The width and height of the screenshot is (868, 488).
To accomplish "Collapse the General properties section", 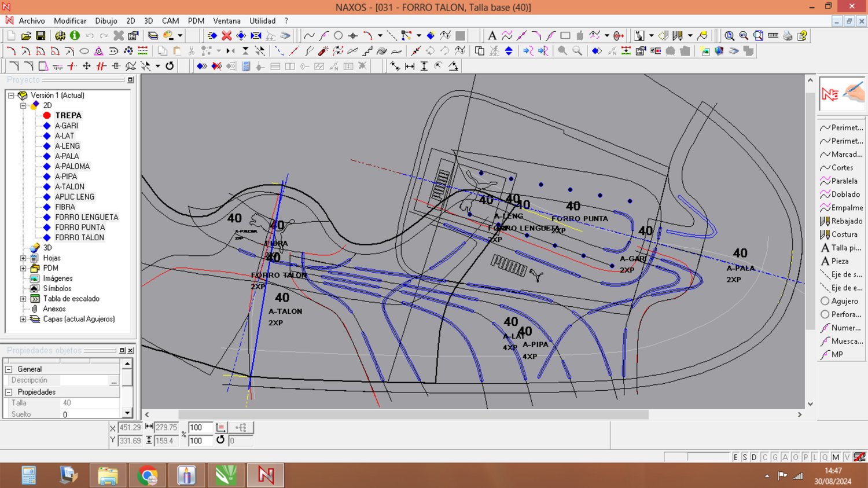I will [9, 369].
